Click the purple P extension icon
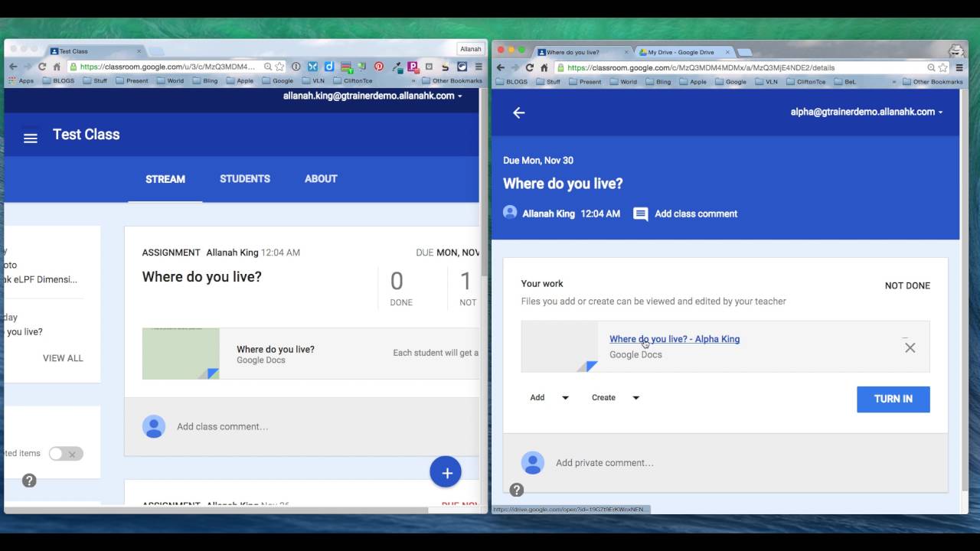980x551 pixels. pos(413,67)
